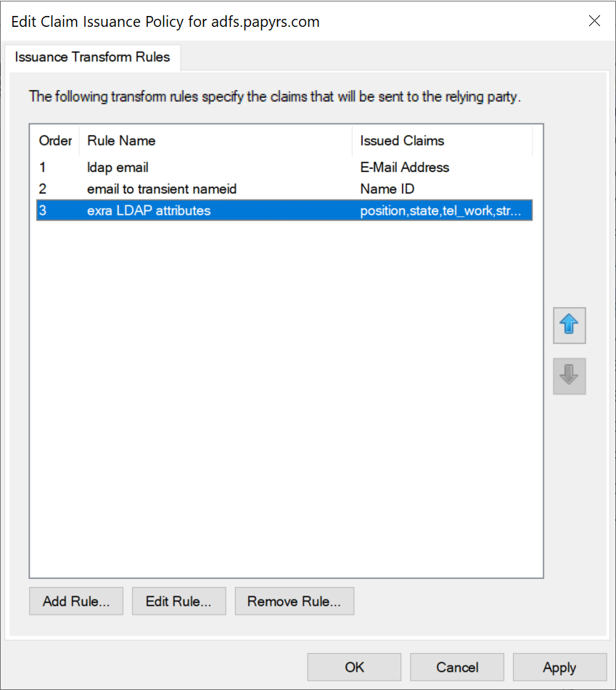Select the 'exra LDAP attributes' rule
Viewport: 616px width, 690px height.
[x=149, y=211]
